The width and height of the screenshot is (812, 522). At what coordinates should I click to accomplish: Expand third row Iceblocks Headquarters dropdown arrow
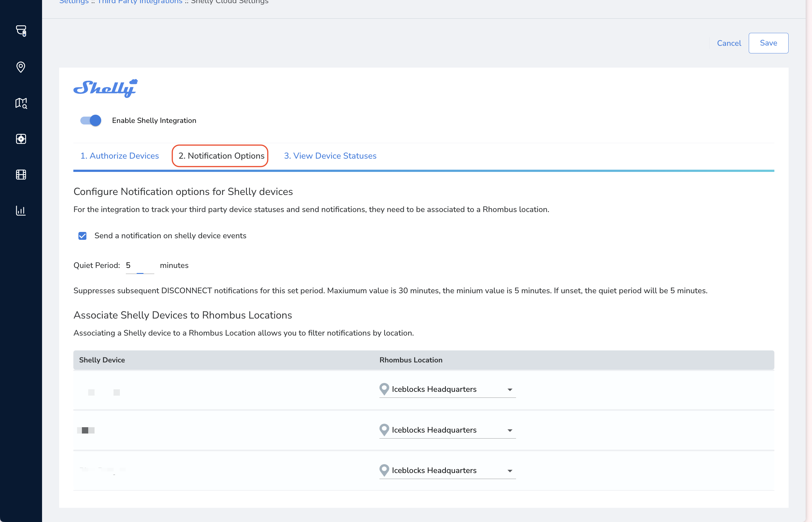[x=509, y=471]
